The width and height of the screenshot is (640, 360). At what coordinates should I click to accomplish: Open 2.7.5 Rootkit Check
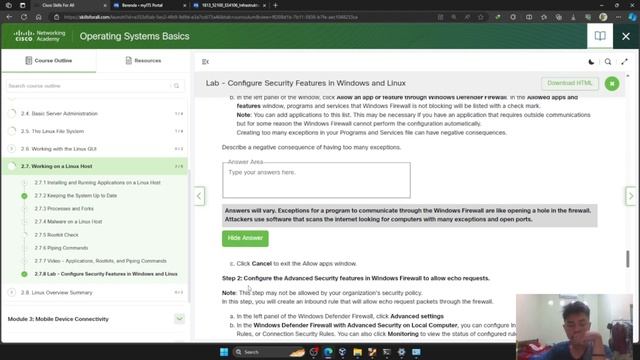[x=56, y=235]
